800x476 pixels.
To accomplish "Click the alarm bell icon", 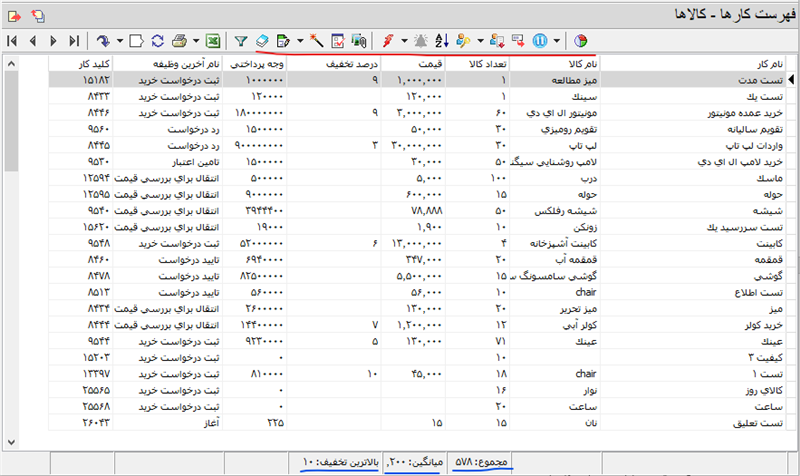I will [x=421, y=41].
